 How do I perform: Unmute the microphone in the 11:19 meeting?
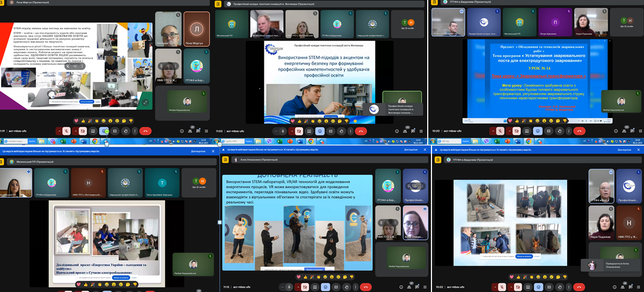[x=66, y=131]
